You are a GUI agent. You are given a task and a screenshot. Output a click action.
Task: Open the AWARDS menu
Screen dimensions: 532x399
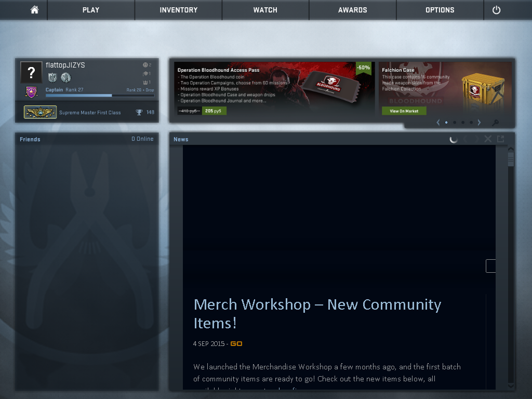tap(353, 10)
